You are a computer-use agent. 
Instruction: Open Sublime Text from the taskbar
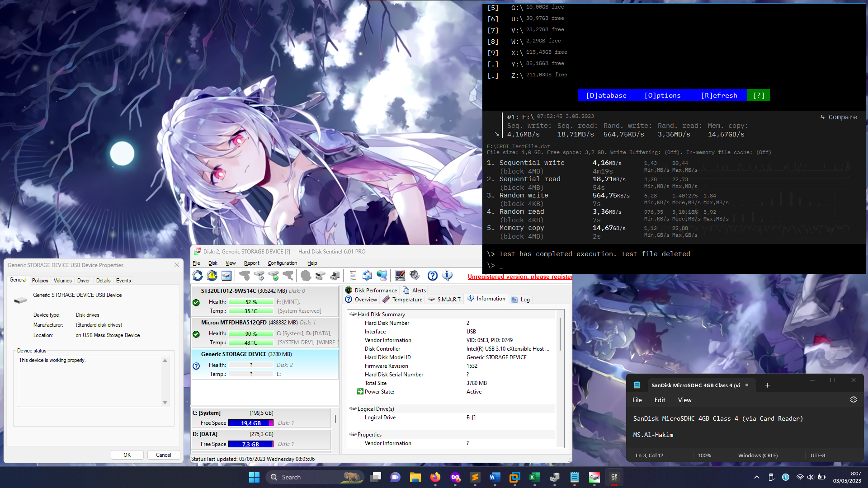(475, 477)
